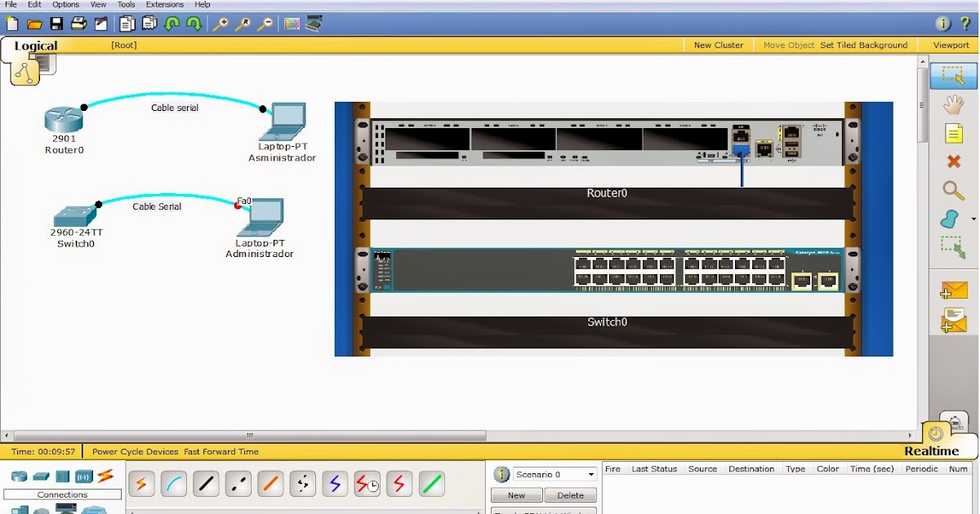The height and width of the screenshot is (514, 980).
Task: Switch to the Realtime mode tab
Action: 931,451
